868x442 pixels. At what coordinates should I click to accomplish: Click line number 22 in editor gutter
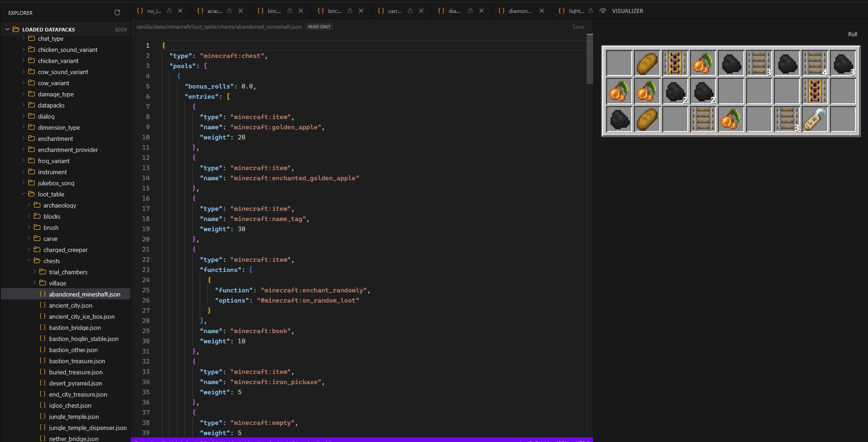[146, 259]
